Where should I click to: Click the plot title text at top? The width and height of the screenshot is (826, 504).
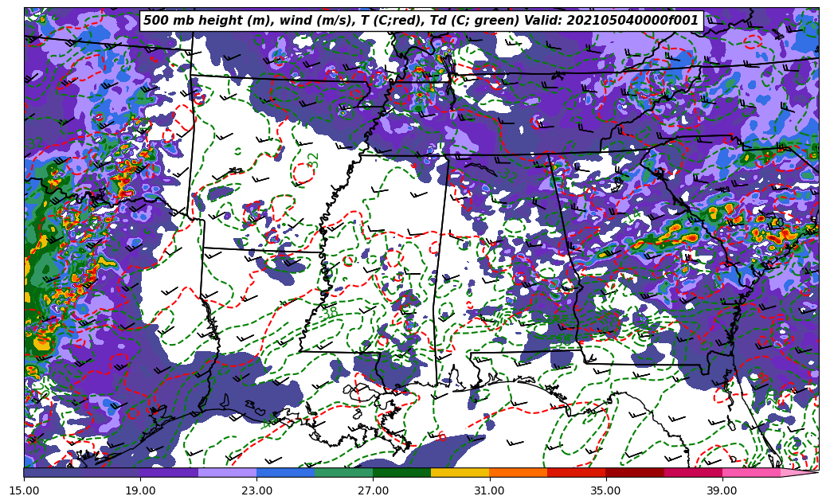pos(421,21)
